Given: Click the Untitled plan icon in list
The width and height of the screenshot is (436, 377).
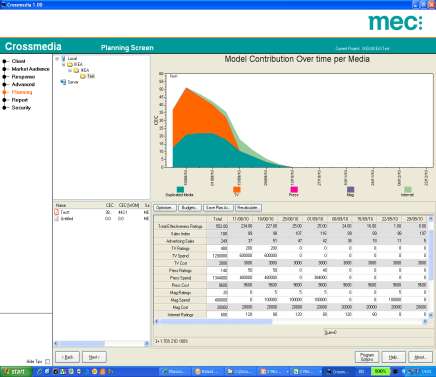Looking at the screenshot, I should tap(57, 219).
